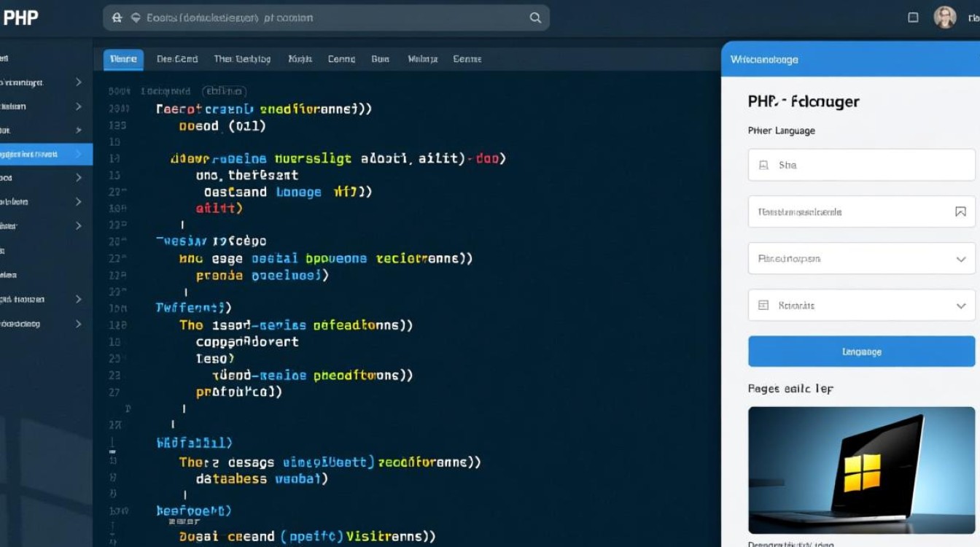The image size is (980, 547).
Task: Open the third form dropdown chevron
Action: [960, 259]
